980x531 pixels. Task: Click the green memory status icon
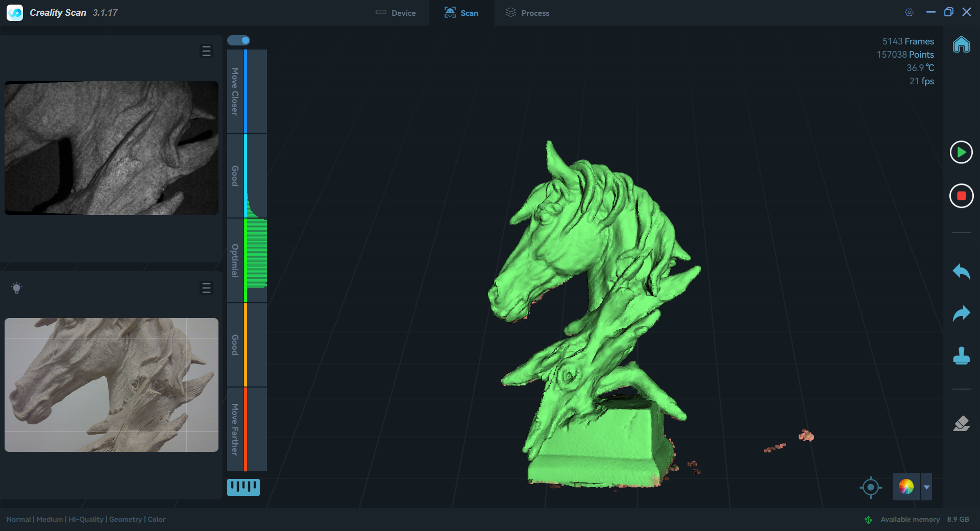click(868, 520)
